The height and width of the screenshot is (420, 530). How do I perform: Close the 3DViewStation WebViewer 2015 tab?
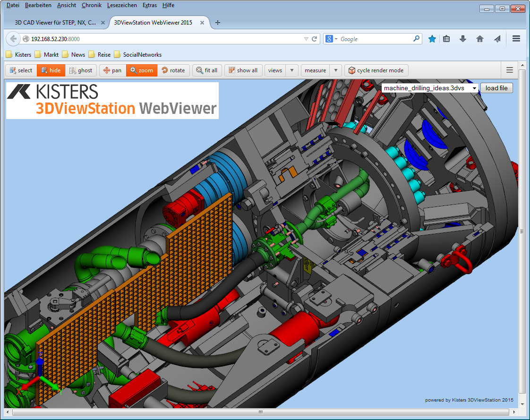[x=202, y=23]
